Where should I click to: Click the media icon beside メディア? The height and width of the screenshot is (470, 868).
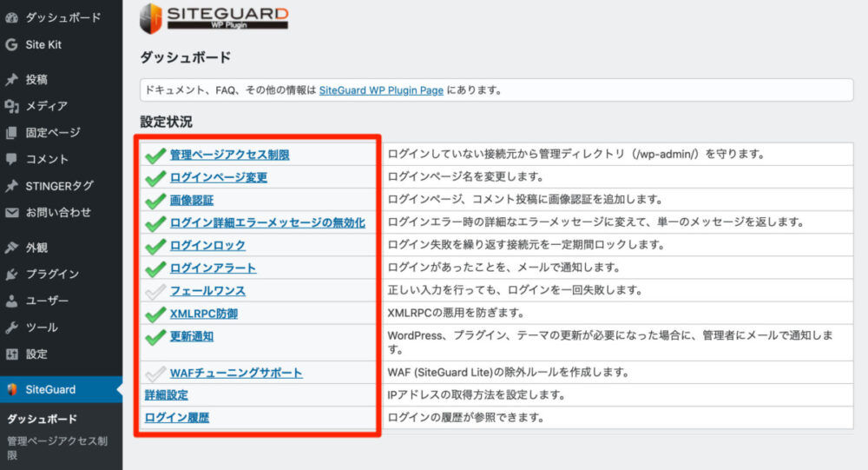[x=11, y=106]
